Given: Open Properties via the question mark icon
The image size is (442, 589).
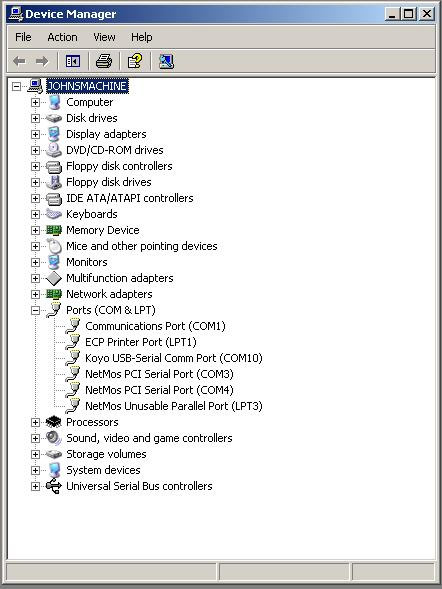Looking at the screenshot, I should pyautogui.click(x=135, y=61).
